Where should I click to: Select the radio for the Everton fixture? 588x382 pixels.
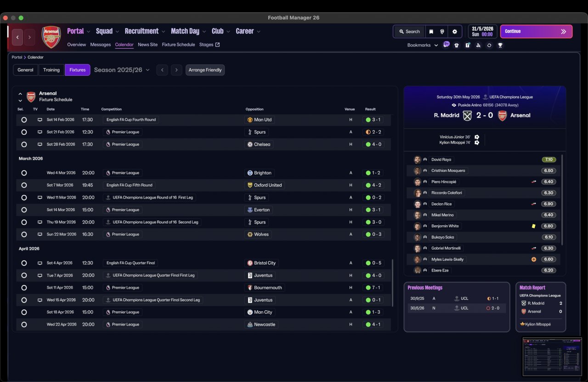24,210
